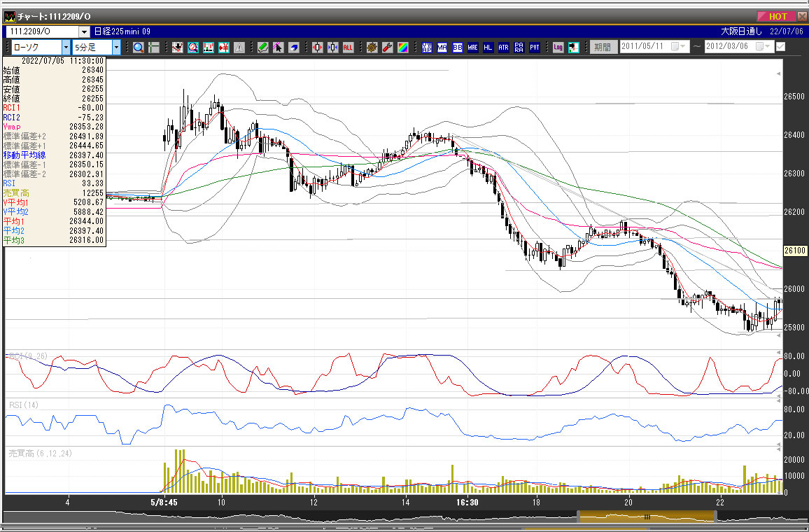
Task: Toggle the PVT pivot indicator
Action: tap(535, 48)
